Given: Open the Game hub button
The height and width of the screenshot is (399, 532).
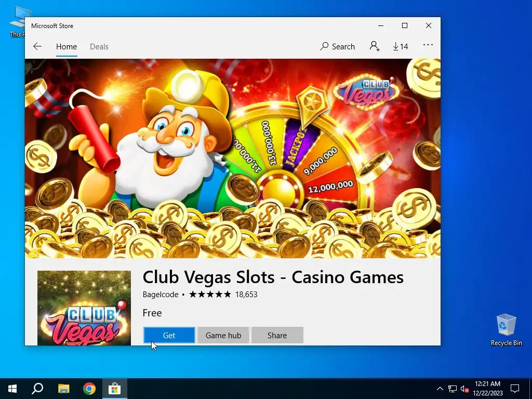Looking at the screenshot, I should pyautogui.click(x=223, y=335).
